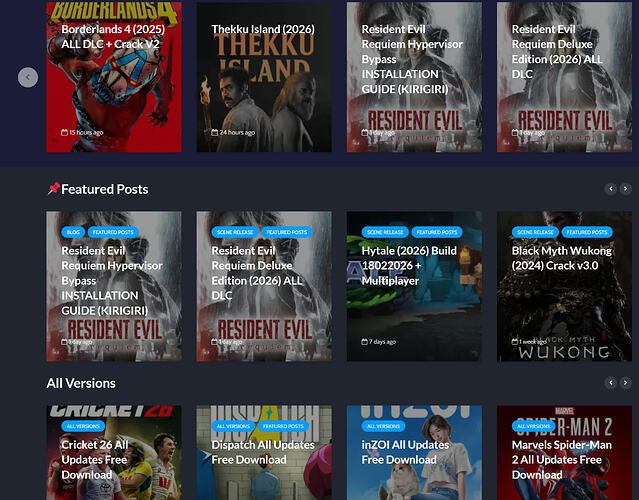
Task: Click ALL VERSIONS tag on Spider-Man 2 card
Action: point(533,426)
